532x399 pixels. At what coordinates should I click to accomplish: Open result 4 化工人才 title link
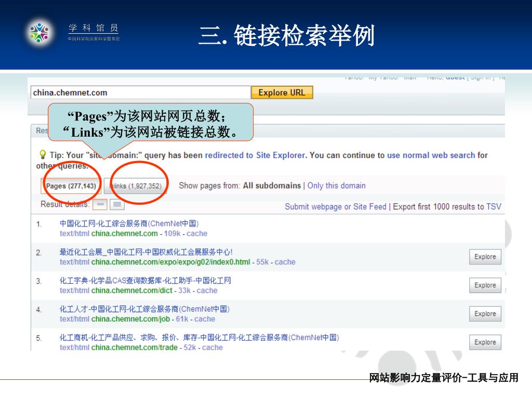pyautogui.click(x=144, y=309)
